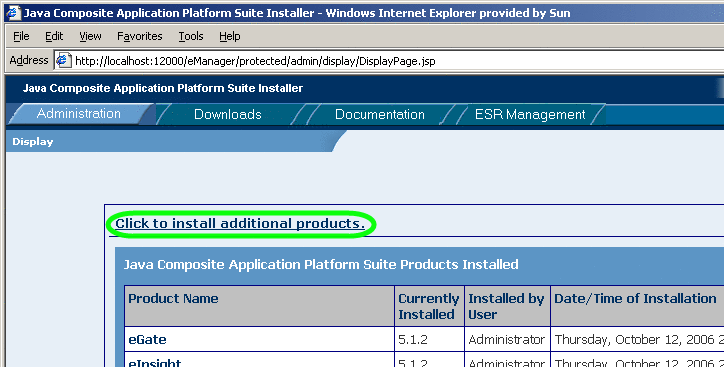Switch to the Documentation tab
The width and height of the screenshot is (724, 367).
(380, 114)
